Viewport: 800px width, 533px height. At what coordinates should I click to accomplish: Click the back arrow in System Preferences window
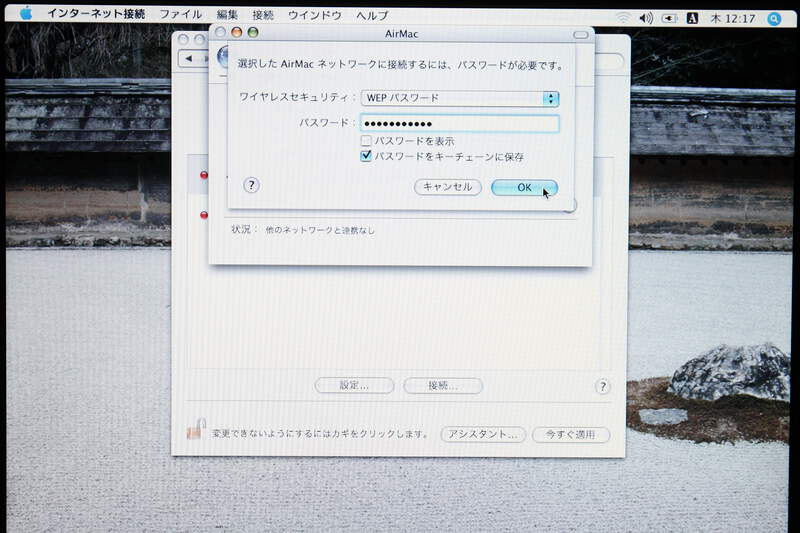pyautogui.click(x=189, y=59)
